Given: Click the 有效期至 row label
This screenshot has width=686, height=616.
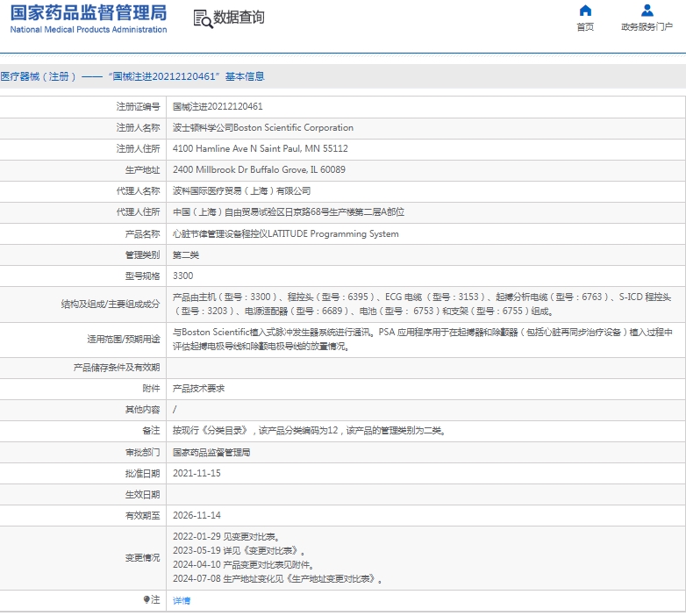Looking at the screenshot, I should pos(143,516).
